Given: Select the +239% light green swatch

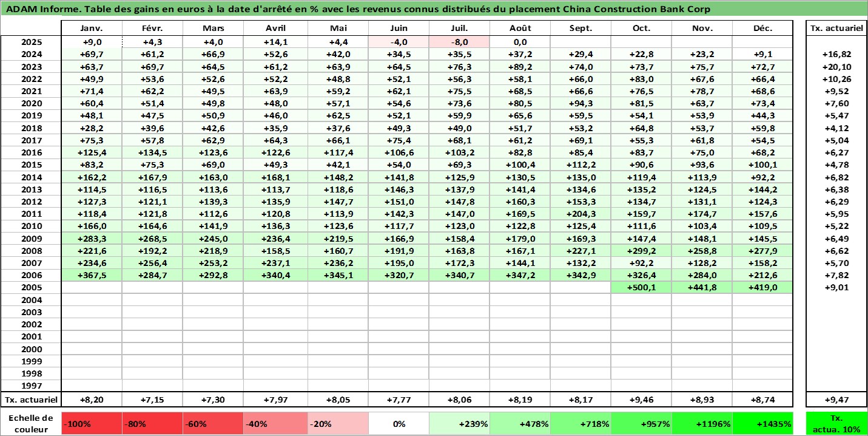Looking at the screenshot, I should [x=459, y=424].
